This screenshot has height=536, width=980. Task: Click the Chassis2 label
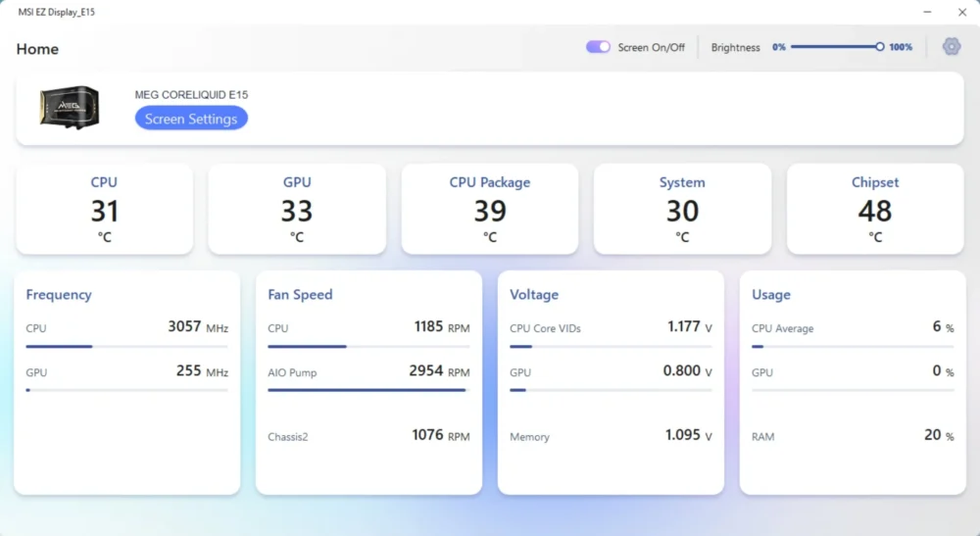[x=287, y=437]
